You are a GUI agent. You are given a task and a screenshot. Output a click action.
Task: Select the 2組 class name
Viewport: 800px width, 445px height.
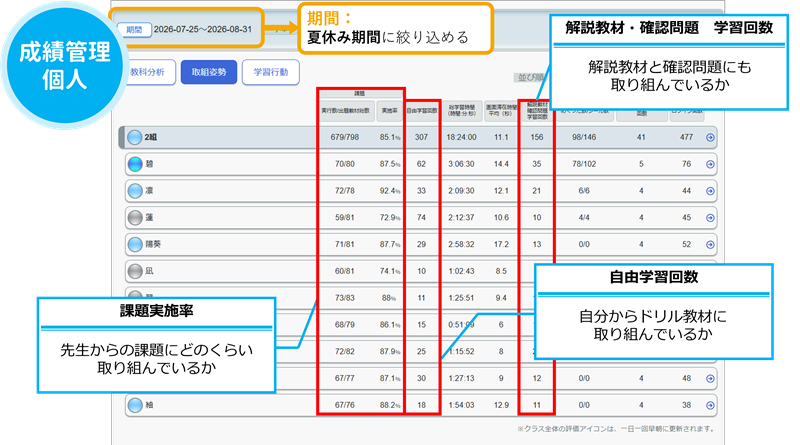coord(151,137)
